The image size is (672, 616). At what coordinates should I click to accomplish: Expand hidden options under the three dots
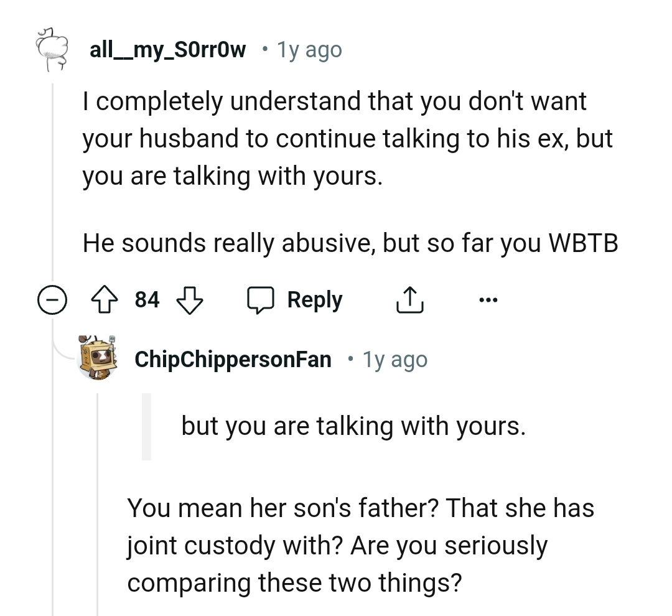point(488,299)
